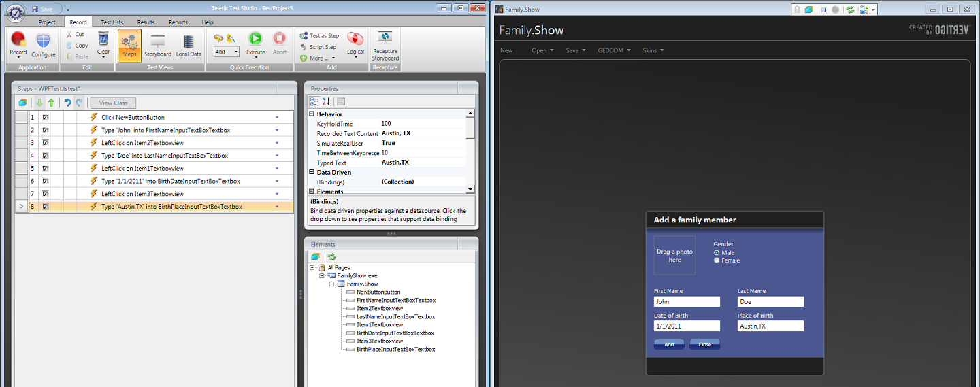The height and width of the screenshot is (387, 980).
Task: Click the green Execute play button
Action: [x=255, y=39]
